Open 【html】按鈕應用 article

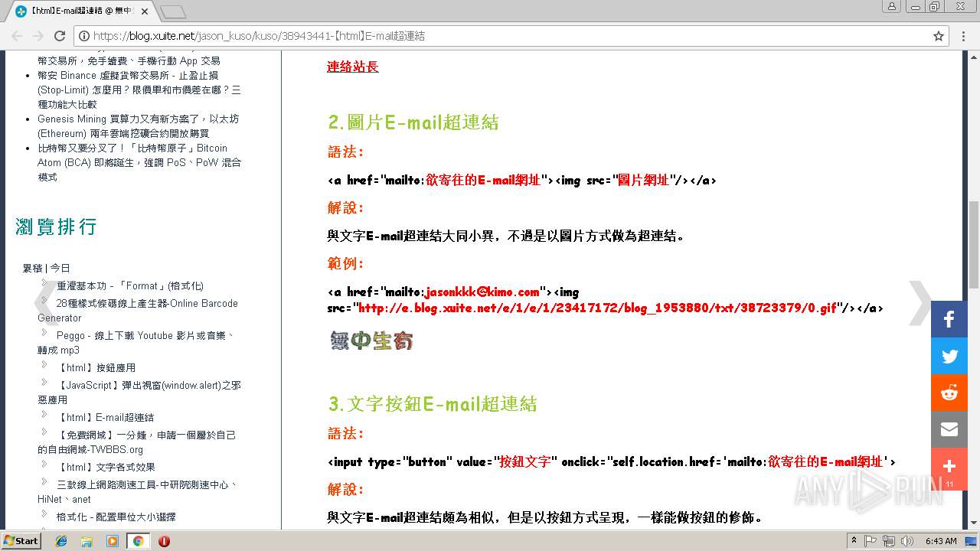coord(96,367)
